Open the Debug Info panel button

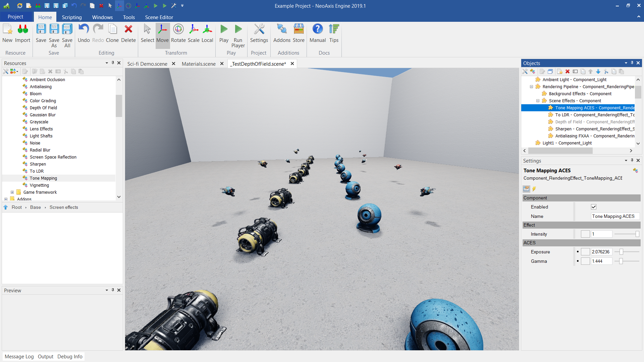pyautogui.click(x=70, y=356)
